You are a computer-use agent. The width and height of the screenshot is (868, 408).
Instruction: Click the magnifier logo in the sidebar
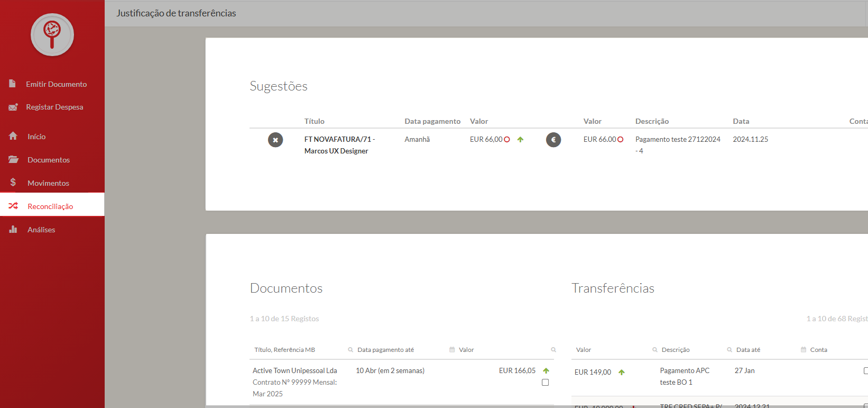[x=52, y=35]
